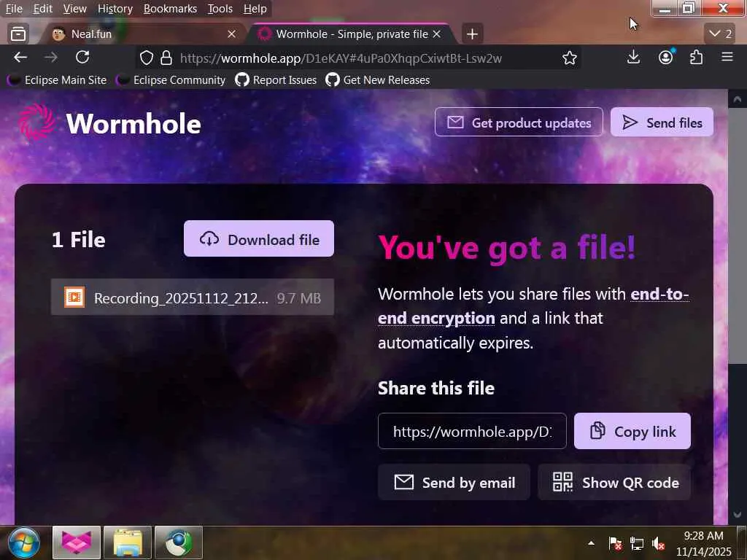Screen dimensions: 747x560
Task: Open the browser downloads panel
Action: tap(633, 58)
